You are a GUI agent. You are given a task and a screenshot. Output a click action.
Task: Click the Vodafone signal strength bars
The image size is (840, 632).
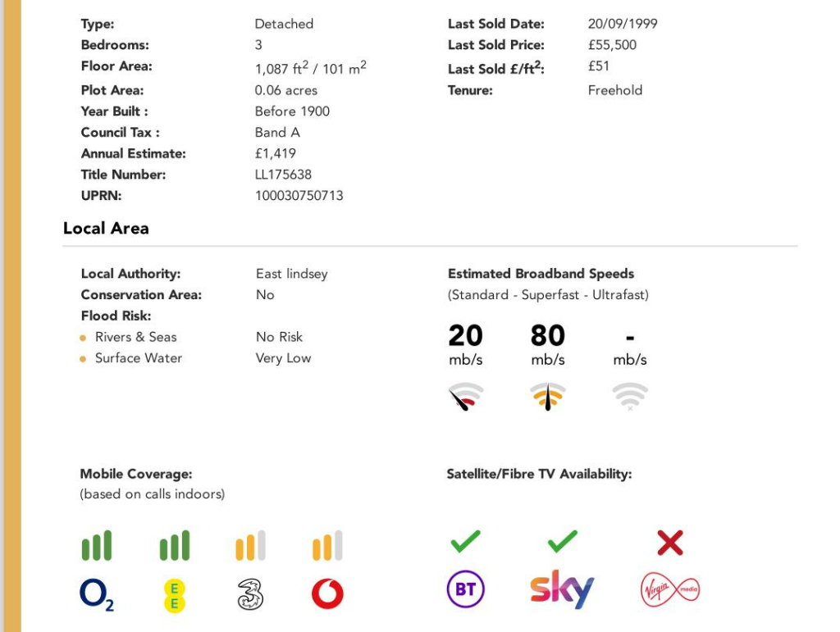pos(327,546)
